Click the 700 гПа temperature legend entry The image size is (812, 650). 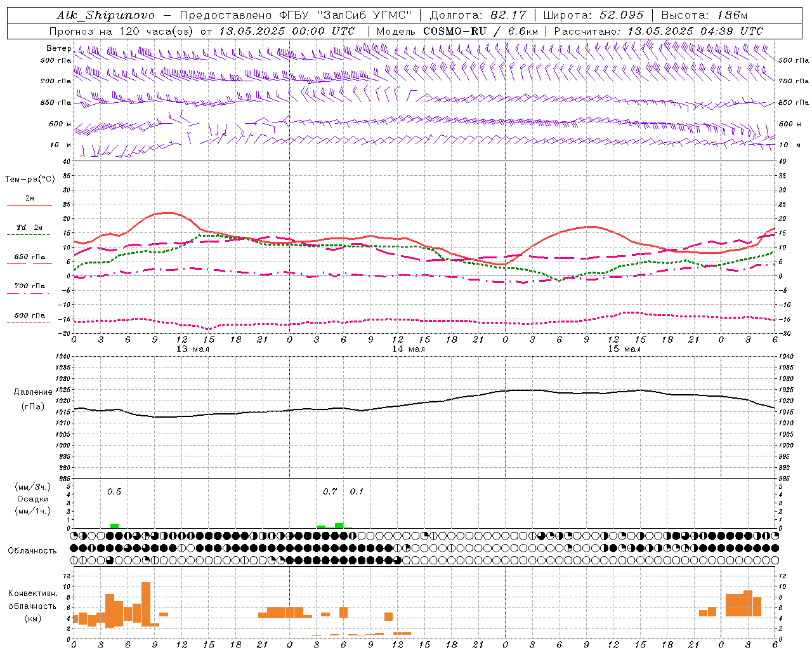pyautogui.click(x=29, y=286)
